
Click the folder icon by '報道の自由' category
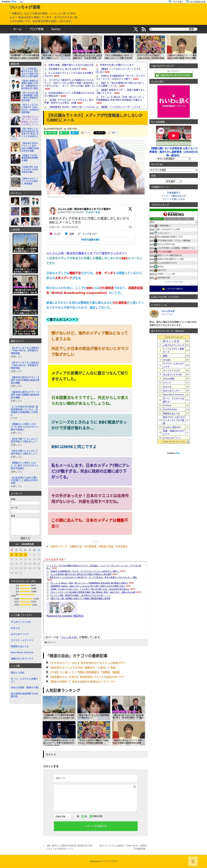click(x=65, y=129)
